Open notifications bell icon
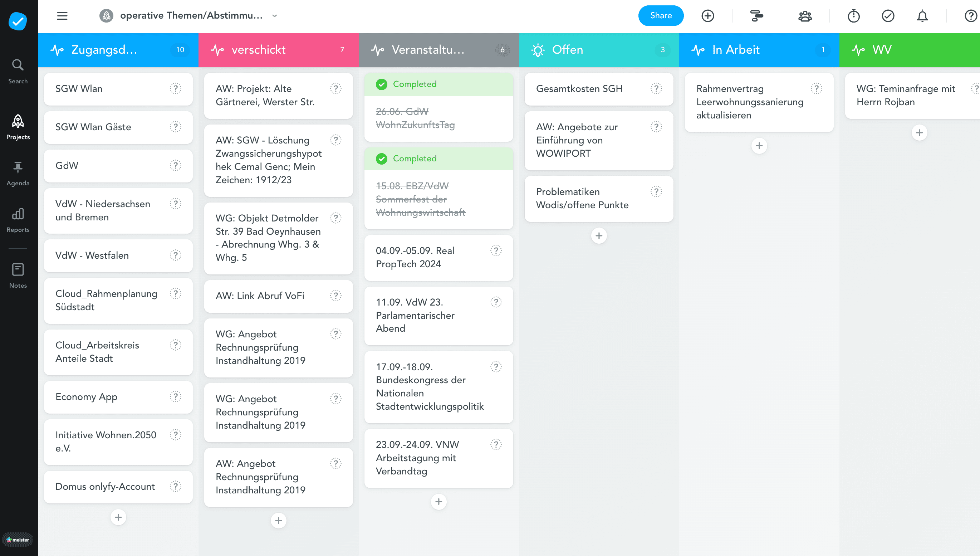The width and height of the screenshot is (980, 556). click(x=922, y=16)
